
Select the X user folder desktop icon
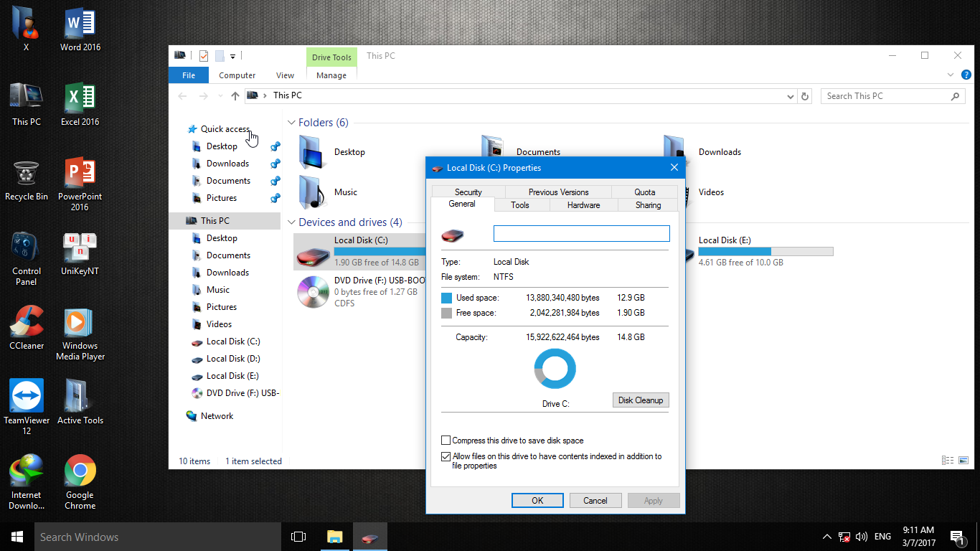coord(27,30)
